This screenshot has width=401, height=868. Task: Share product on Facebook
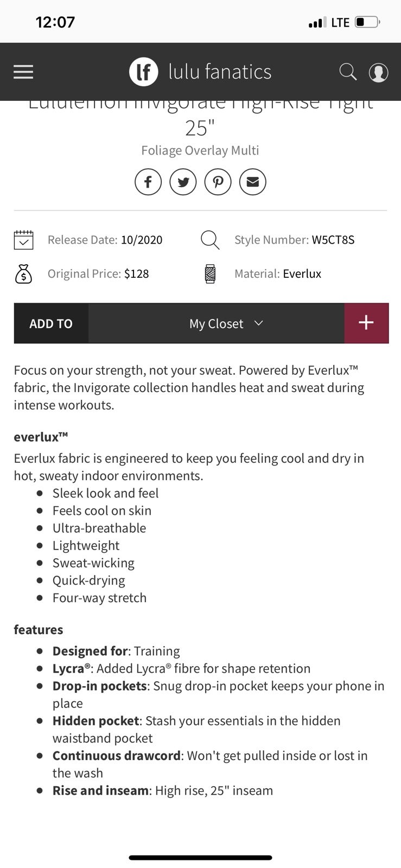148,182
